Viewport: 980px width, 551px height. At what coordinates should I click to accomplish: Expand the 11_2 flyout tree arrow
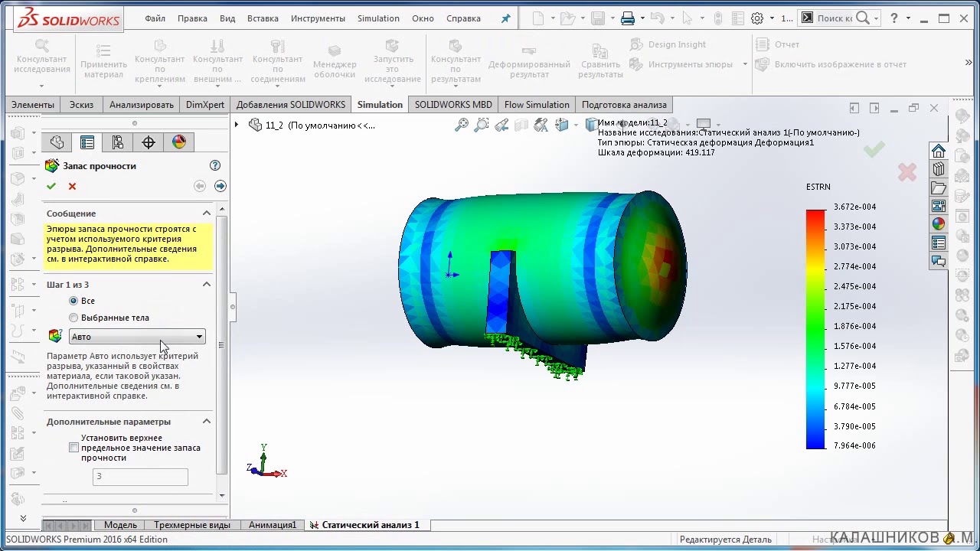click(x=237, y=125)
